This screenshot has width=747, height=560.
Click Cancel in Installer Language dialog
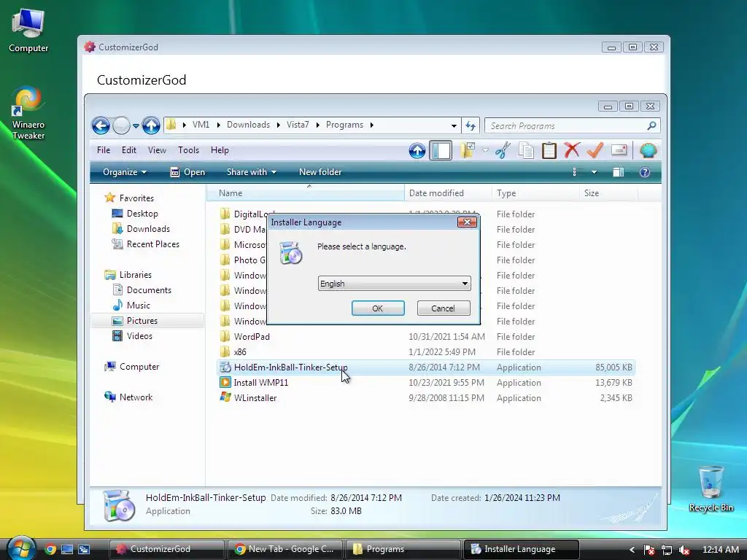[443, 308]
